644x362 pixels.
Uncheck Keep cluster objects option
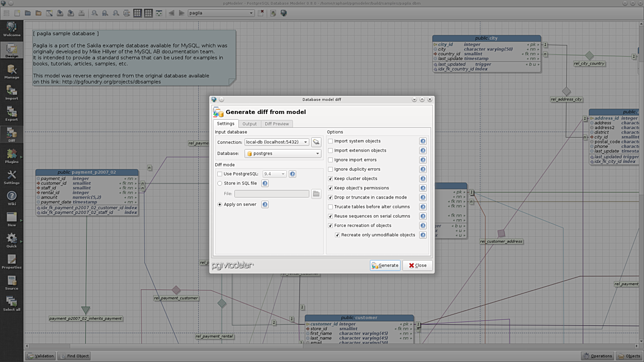(331, 179)
